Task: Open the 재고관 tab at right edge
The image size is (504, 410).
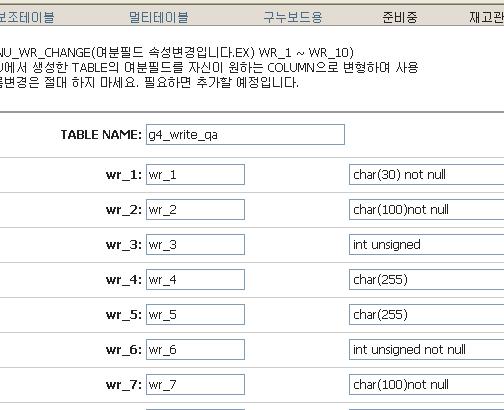Action: point(487,17)
